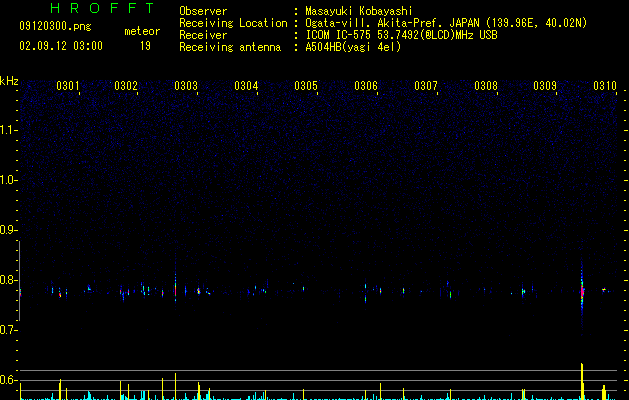Screen dimensions: 629x400
Task: Click time marker 0301
Action: coord(68,86)
